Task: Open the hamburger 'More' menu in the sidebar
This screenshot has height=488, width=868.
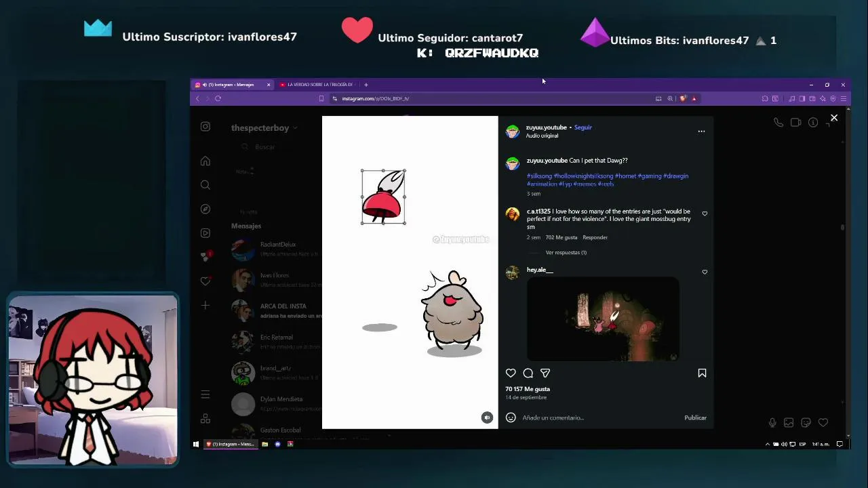Action: (x=205, y=394)
